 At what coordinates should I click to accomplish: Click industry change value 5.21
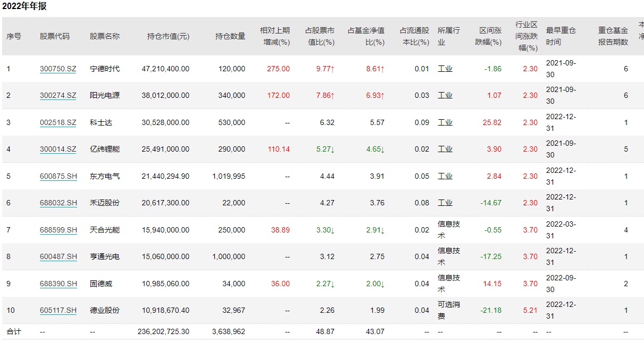click(530, 310)
